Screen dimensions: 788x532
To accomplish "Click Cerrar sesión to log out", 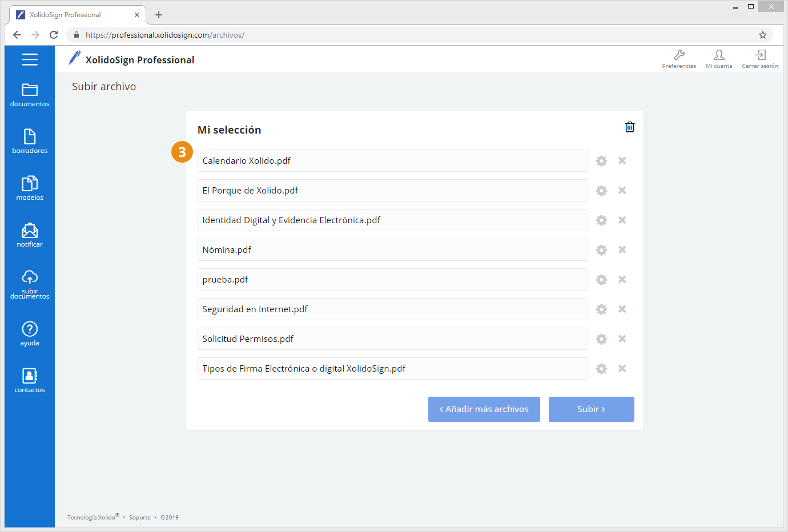I will [x=760, y=59].
